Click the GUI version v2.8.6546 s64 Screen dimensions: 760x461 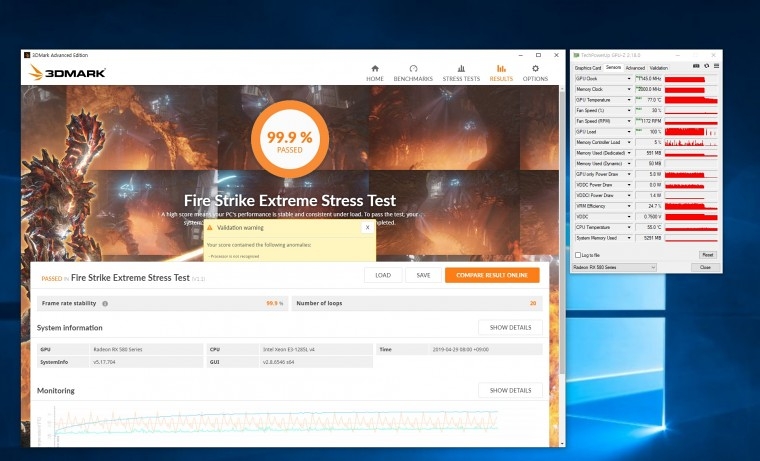(x=279, y=362)
